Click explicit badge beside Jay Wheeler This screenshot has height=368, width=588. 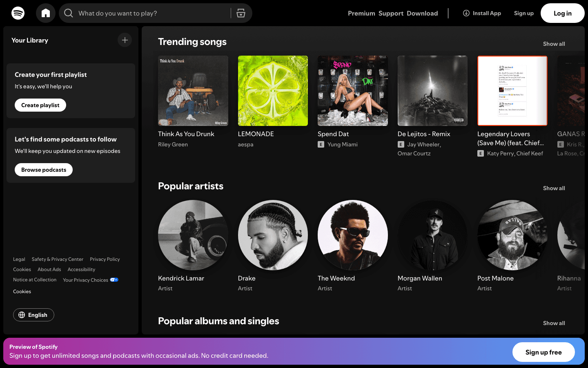coord(401,144)
